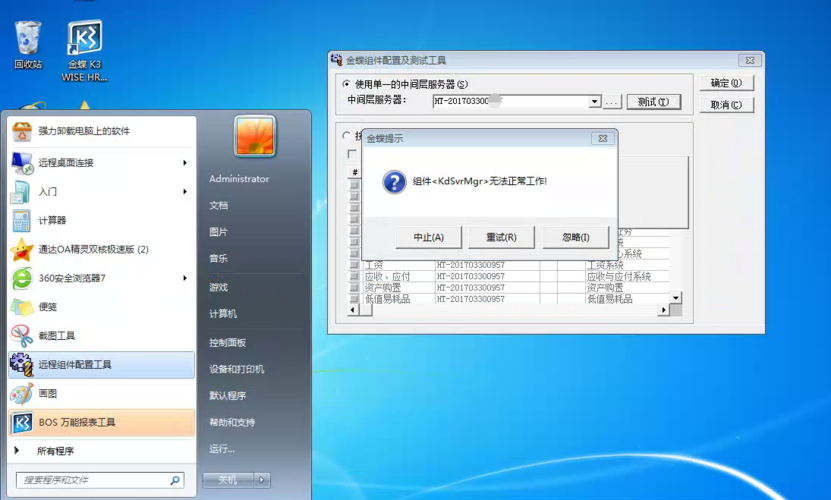
Task: Open the 金蝶 K3 WISE HR desktop shortcut
Action: click(x=84, y=51)
